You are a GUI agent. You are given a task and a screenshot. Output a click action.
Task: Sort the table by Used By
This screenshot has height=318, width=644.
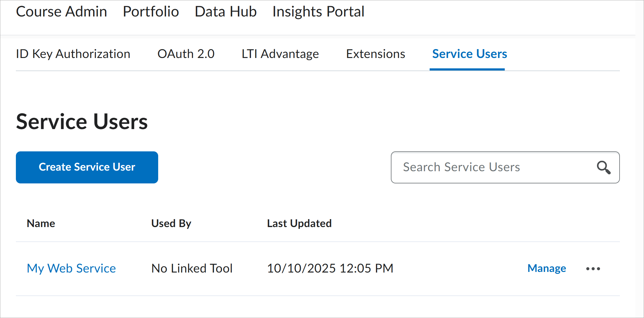pyautogui.click(x=171, y=223)
